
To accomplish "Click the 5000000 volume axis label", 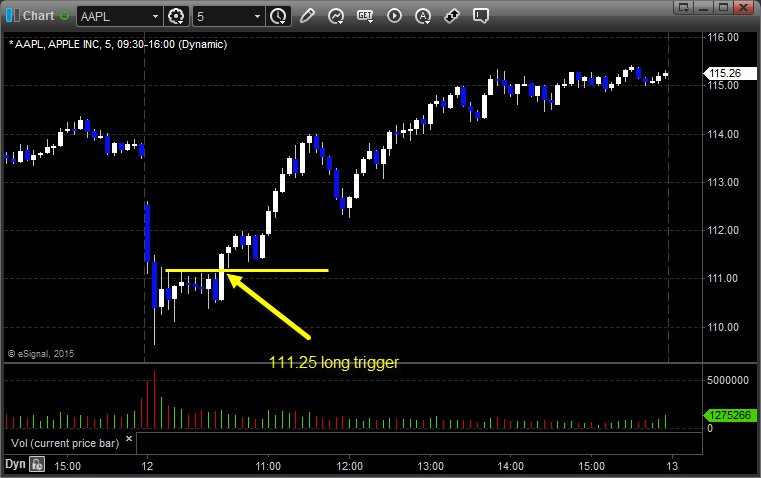I will click(728, 380).
